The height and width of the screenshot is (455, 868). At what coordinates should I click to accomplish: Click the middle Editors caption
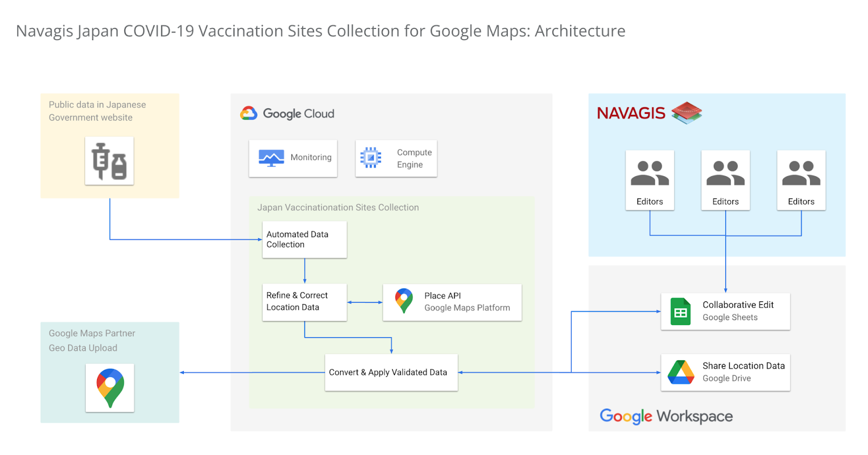point(725,202)
